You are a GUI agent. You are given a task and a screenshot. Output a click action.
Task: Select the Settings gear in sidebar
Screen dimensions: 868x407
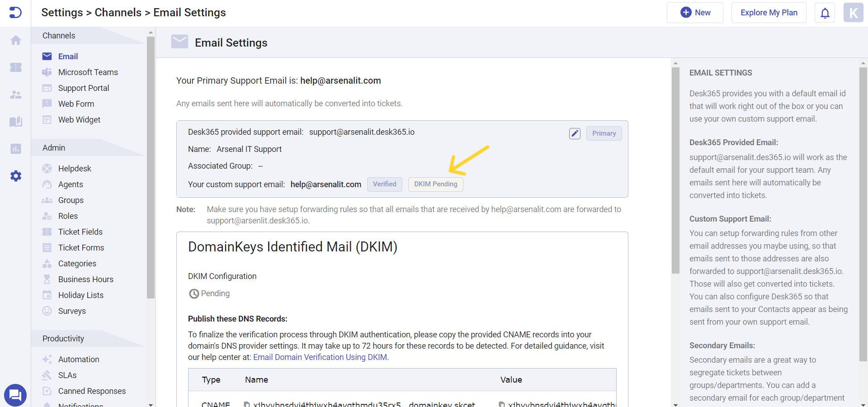click(x=16, y=176)
